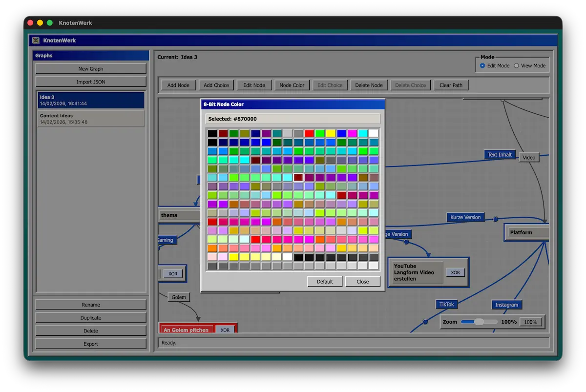Viewport: 586px width, 392px height.
Task: Select the Content Ideas graph
Action: click(x=90, y=119)
